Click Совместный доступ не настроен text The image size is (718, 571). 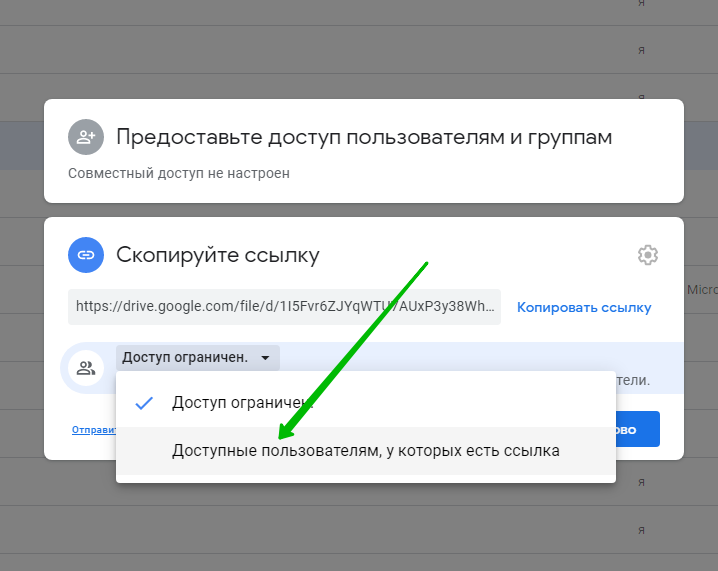179,174
